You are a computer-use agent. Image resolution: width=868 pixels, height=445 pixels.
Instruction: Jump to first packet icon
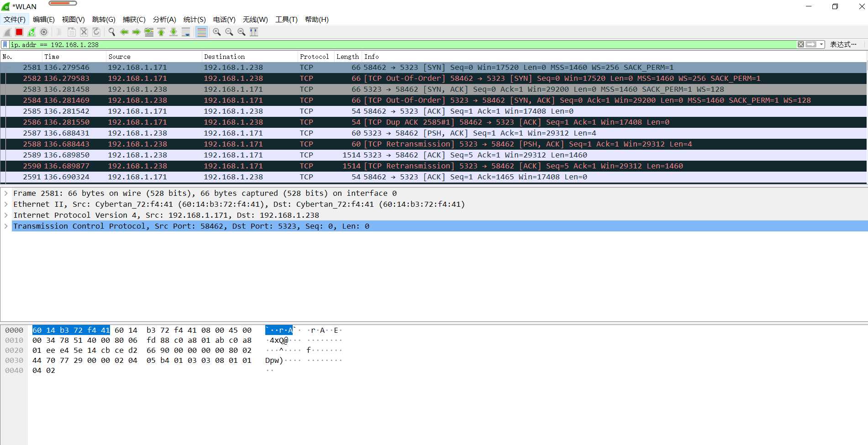coord(161,32)
